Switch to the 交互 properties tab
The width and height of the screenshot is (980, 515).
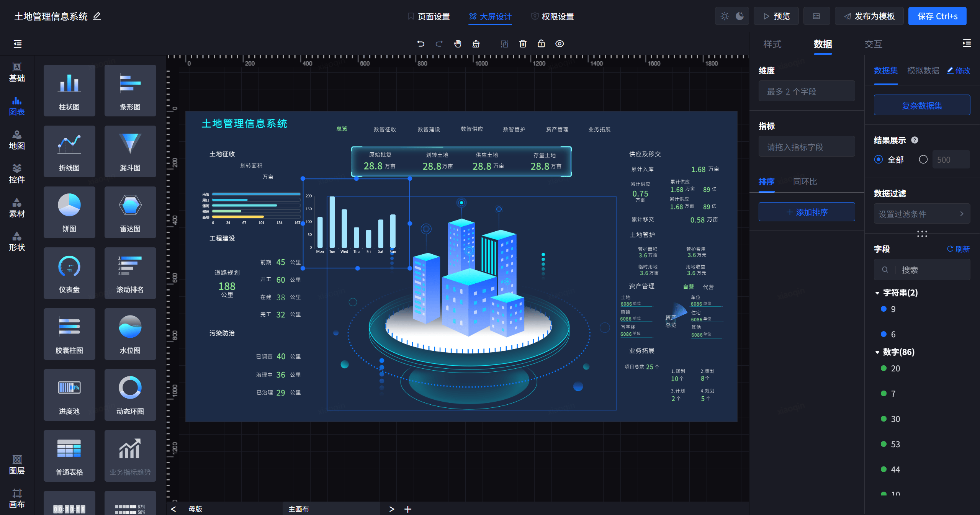pyautogui.click(x=873, y=44)
